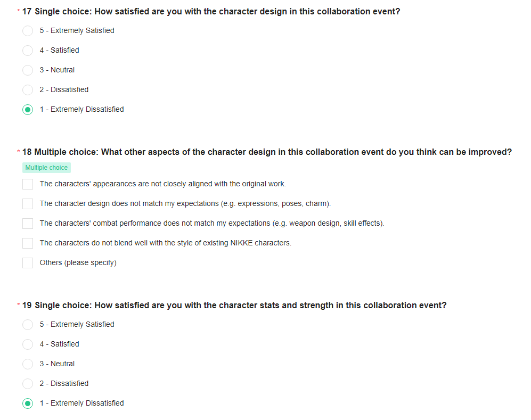Click selected '1 - Extremely Dissatisfied' radio in question 17

click(x=28, y=110)
